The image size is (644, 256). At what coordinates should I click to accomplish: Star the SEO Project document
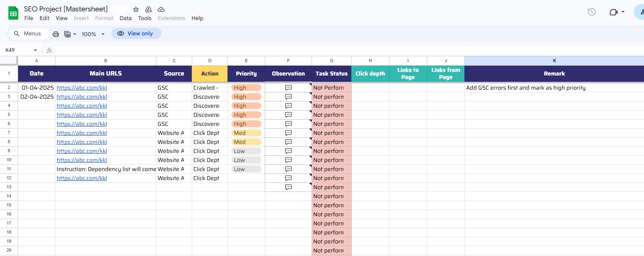tap(136, 9)
